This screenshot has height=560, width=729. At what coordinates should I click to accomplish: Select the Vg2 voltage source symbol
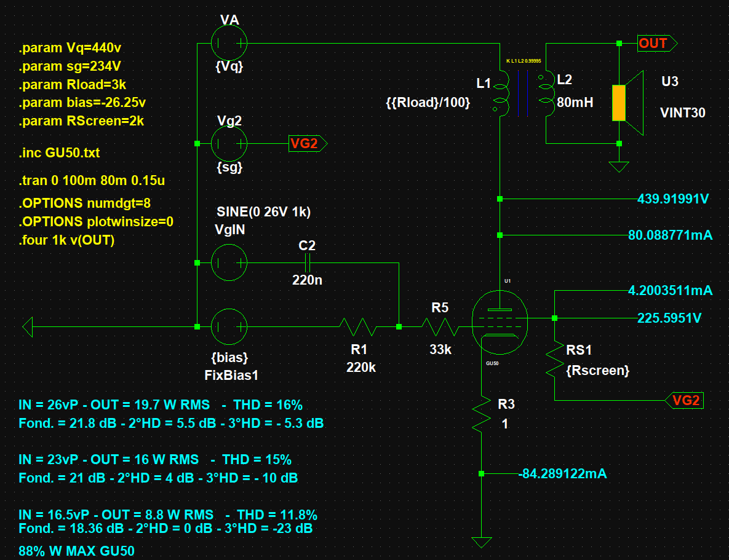click(229, 143)
